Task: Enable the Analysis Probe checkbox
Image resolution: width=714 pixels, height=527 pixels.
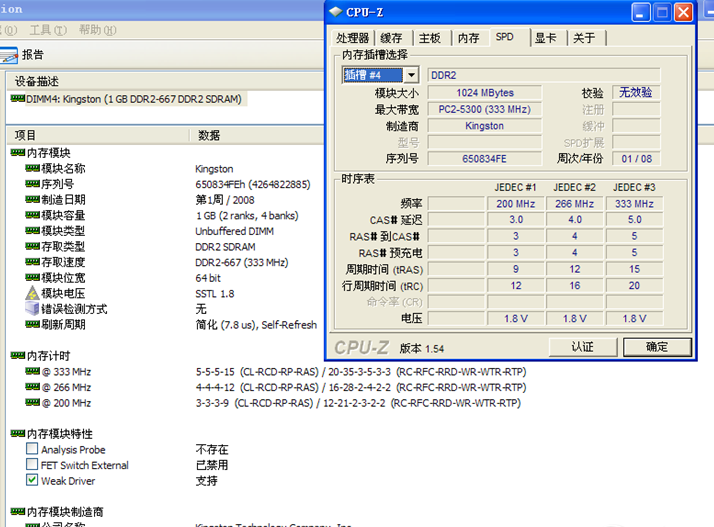Action: click(x=33, y=450)
